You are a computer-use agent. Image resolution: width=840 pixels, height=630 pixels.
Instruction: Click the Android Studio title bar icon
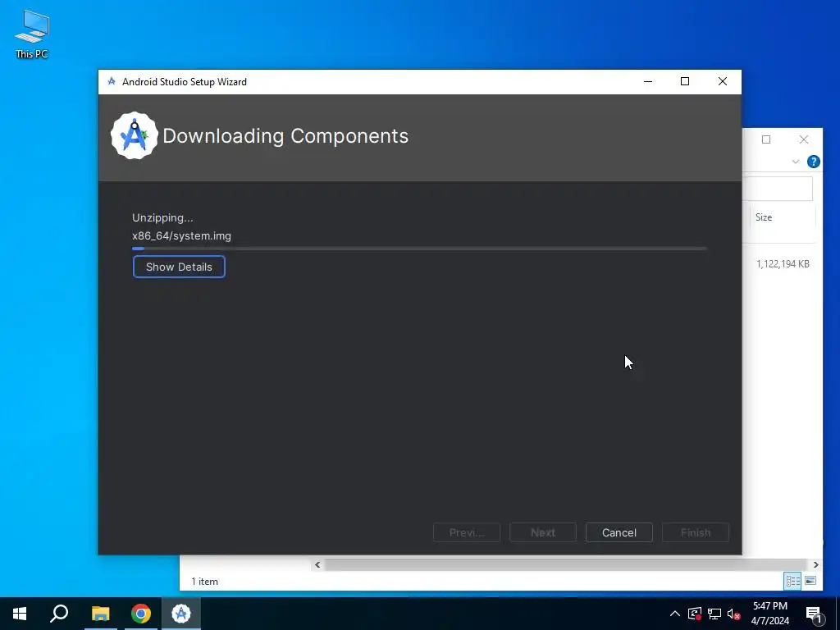point(112,81)
